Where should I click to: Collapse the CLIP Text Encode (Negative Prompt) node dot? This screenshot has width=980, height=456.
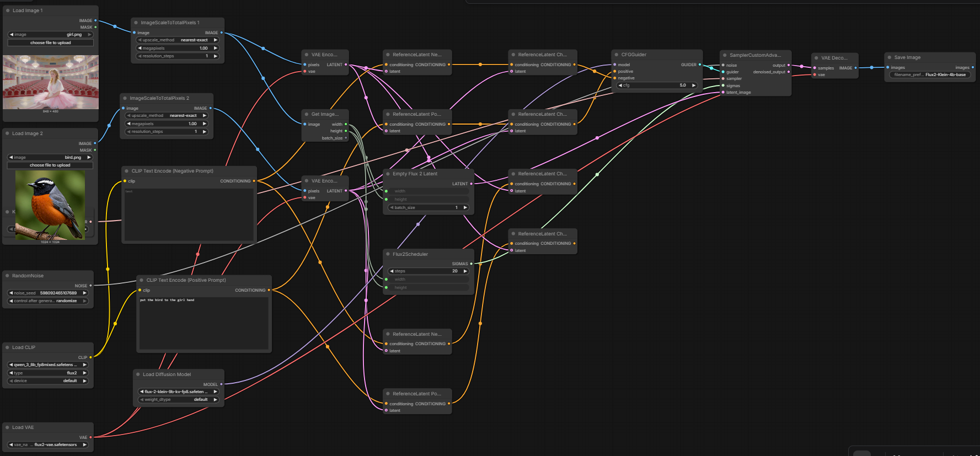(126, 171)
